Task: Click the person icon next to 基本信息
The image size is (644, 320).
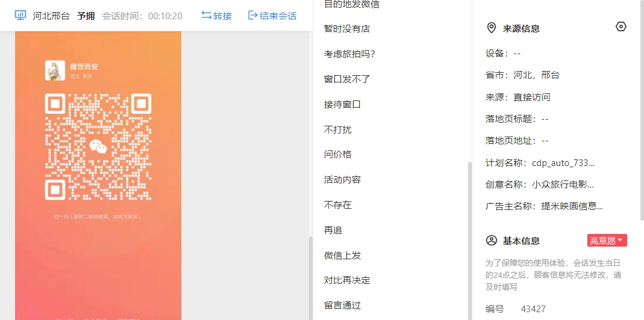Action: click(x=491, y=241)
